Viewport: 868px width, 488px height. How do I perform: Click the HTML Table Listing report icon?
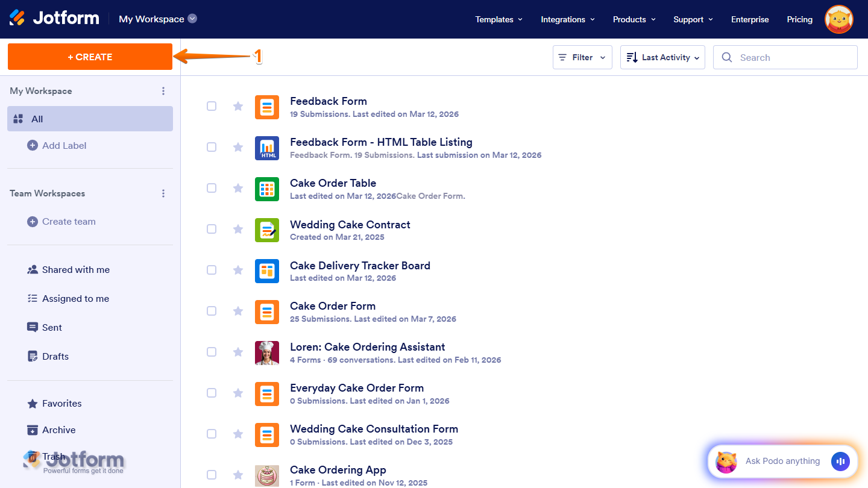267,148
